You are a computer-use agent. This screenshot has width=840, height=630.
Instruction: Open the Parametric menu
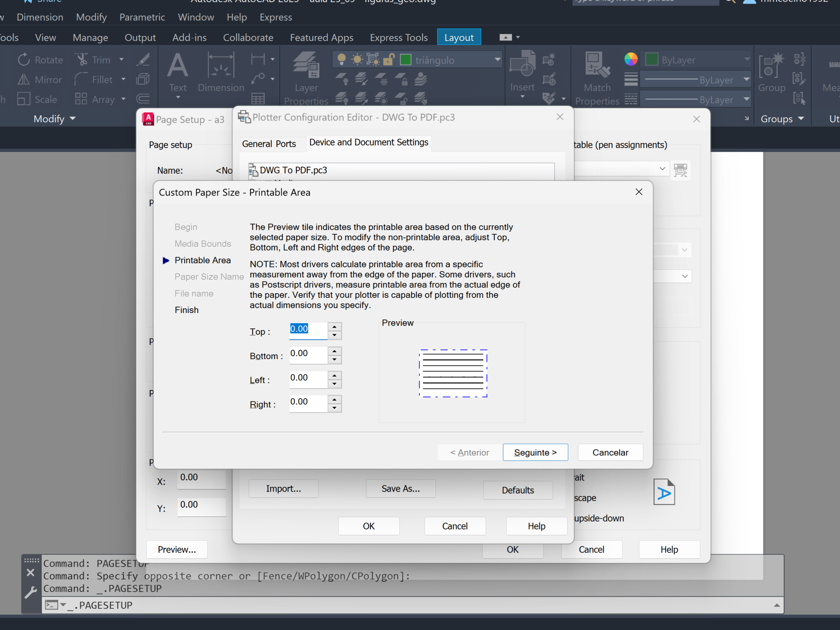tap(142, 17)
